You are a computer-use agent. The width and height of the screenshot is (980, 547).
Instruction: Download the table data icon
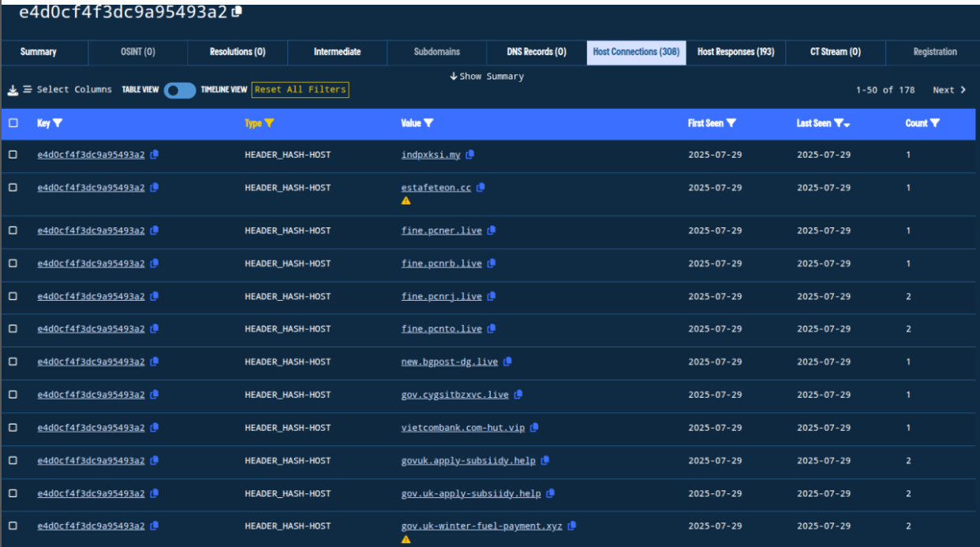[13, 90]
